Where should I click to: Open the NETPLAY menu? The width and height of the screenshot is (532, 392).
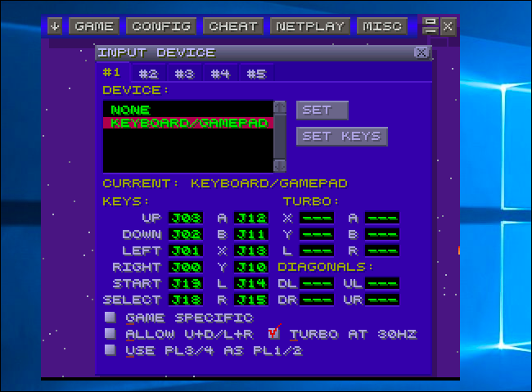pyautogui.click(x=310, y=26)
